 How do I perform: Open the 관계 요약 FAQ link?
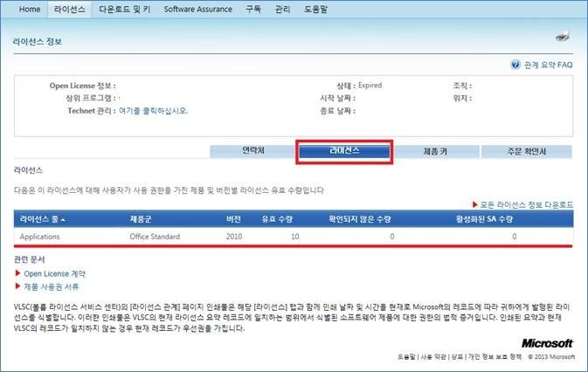coord(549,65)
